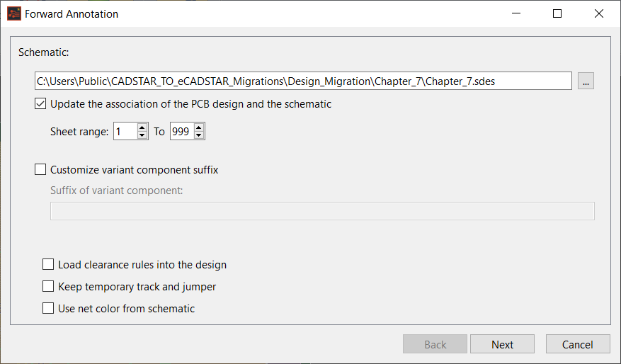The width and height of the screenshot is (621, 364).
Task: Increase the Sheet range start value
Action: [x=142, y=128]
